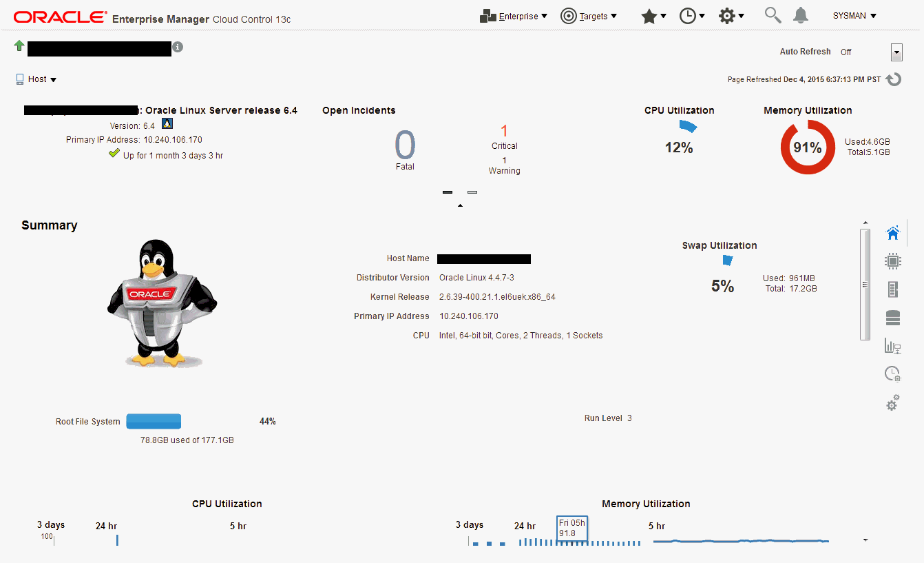Click the scroll up arrow

(x=865, y=223)
